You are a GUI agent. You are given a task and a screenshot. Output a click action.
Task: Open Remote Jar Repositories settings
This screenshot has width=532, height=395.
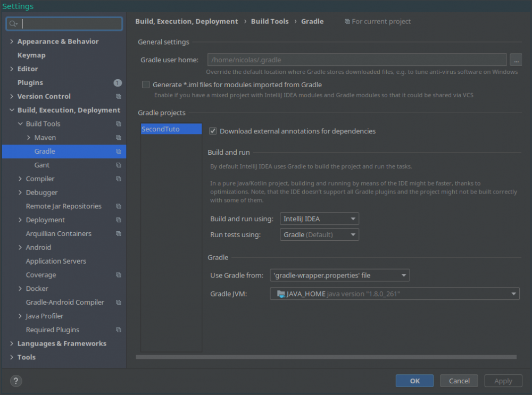coord(64,206)
